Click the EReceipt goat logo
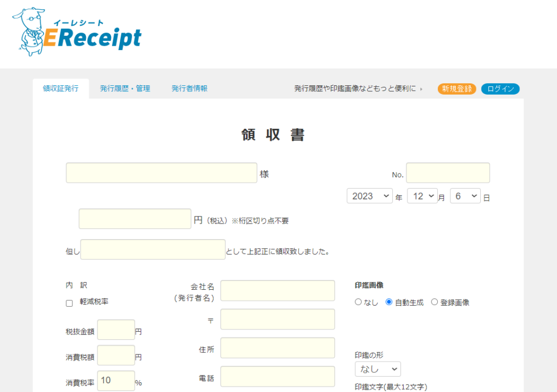This screenshot has width=557, height=392. [76, 32]
